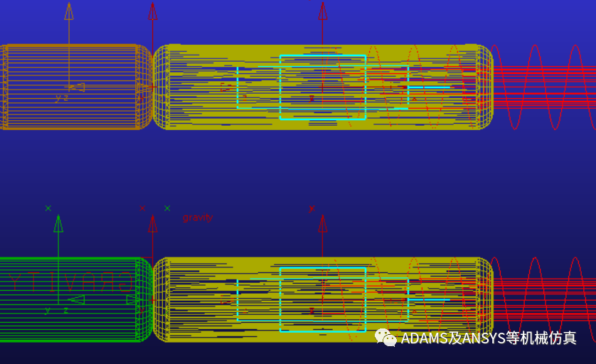Image resolution: width=596 pixels, height=364 pixels.
Task: Select the red "gravity" label
Action: 198,218
